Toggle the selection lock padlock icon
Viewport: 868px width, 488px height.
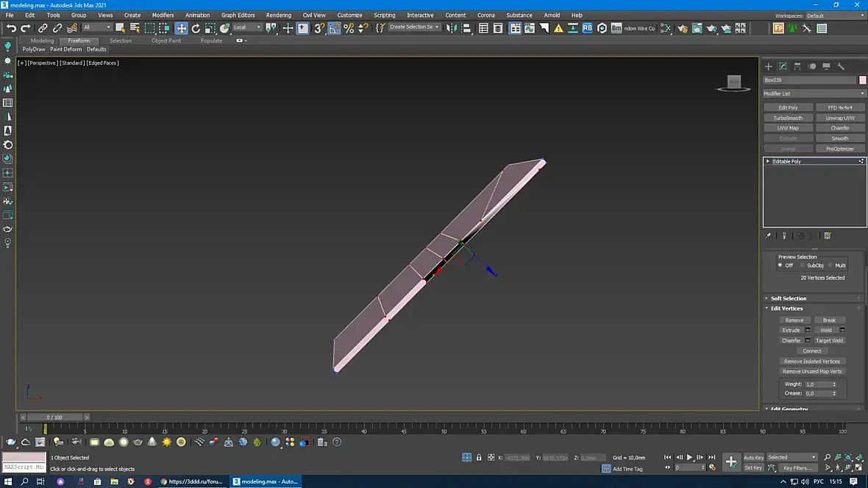[x=480, y=457]
